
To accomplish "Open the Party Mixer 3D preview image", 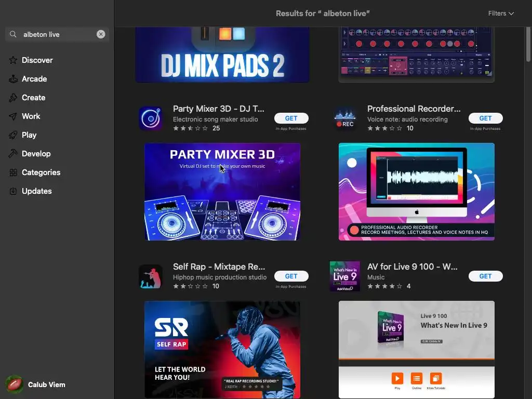I will click(x=222, y=192).
